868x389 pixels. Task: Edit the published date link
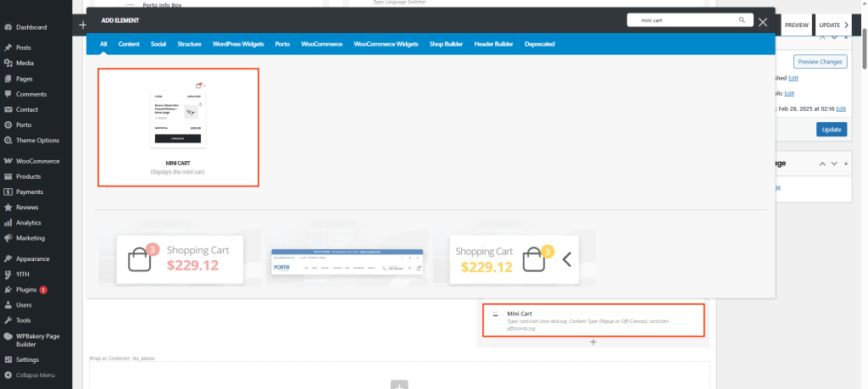click(x=851, y=108)
